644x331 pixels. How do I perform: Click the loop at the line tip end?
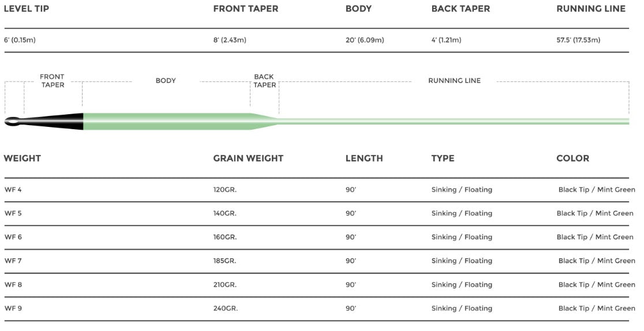coord(12,121)
